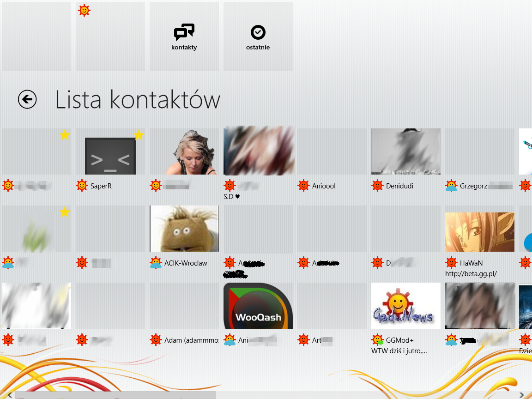Click the star on first contact tile
Viewport: 532px width, 399px height.
(65, 135)
